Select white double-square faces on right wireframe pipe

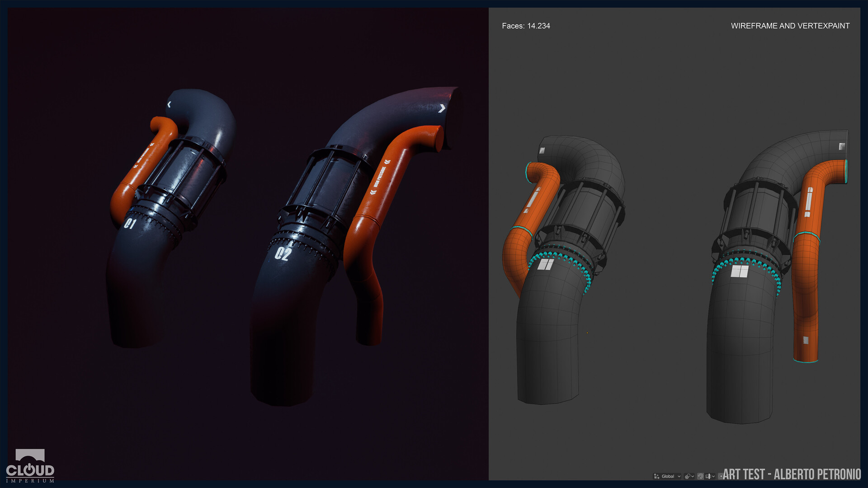click(x=740, y=271)
